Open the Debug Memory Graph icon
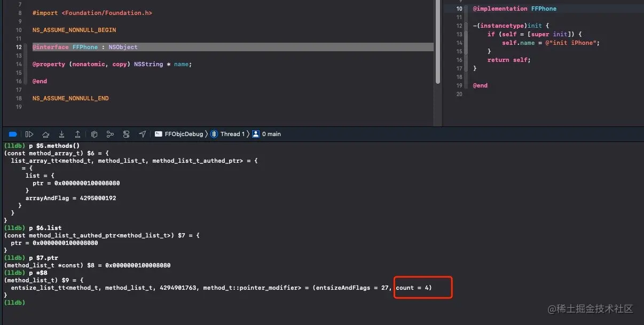Viewport: 644px width, 325px height. click(x=110, y=134)
